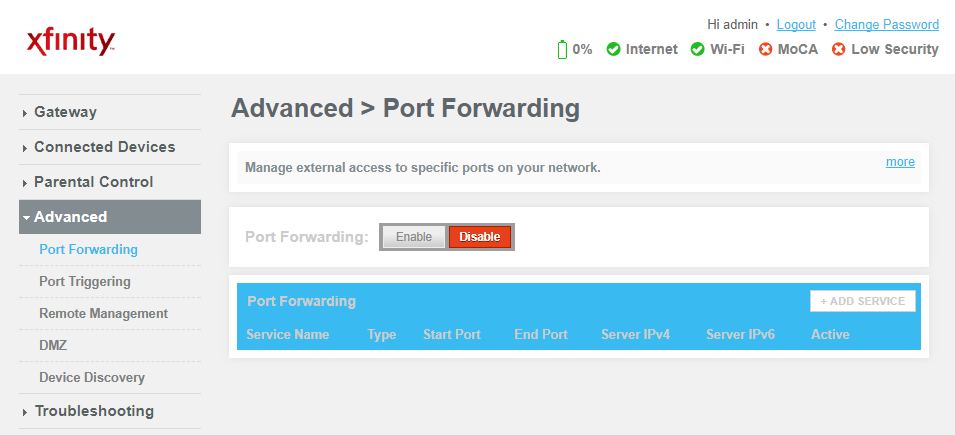955x435 pixels.
Task: Open the Device Discovery page
Action: click(92, 378)
